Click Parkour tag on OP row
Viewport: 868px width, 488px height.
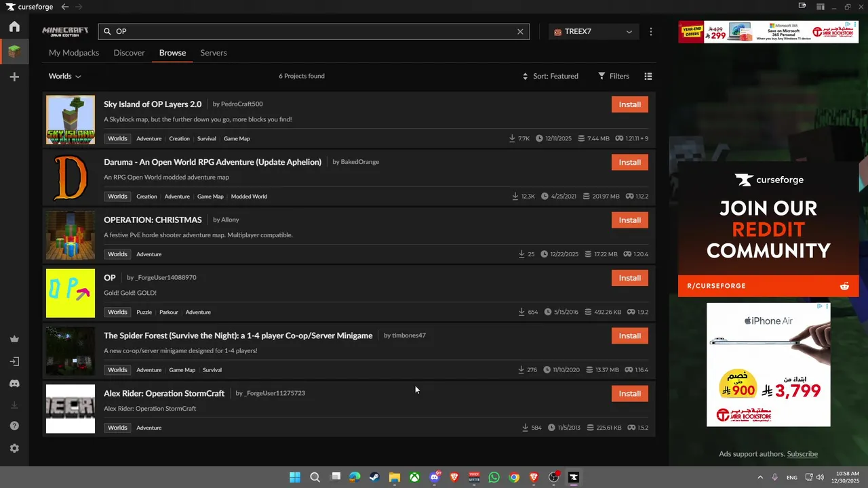point(169,312)
